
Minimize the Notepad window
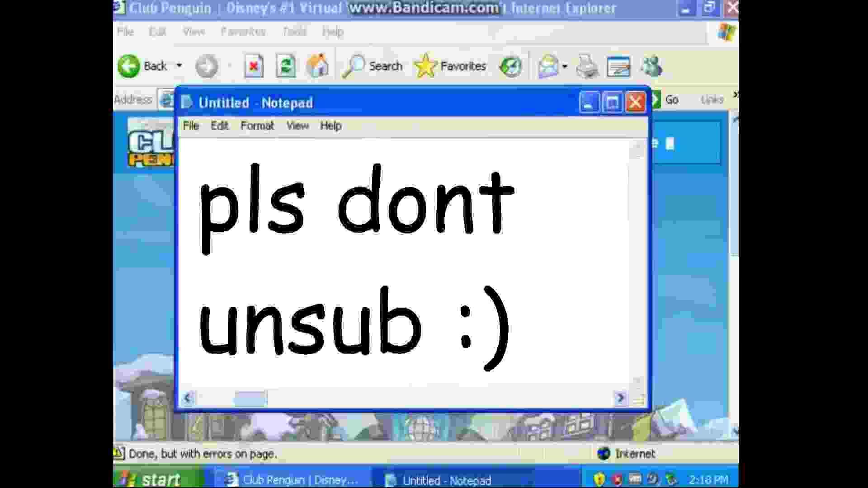point(589,103)
